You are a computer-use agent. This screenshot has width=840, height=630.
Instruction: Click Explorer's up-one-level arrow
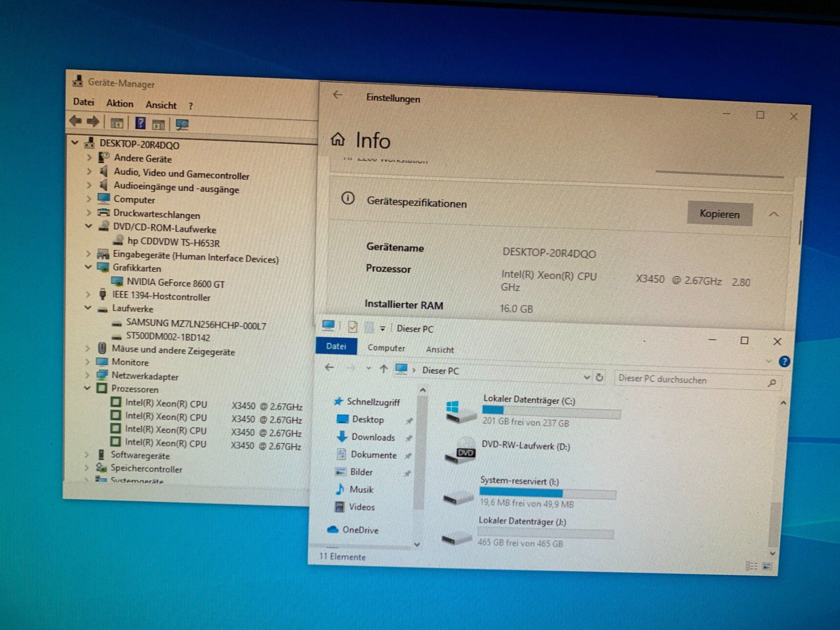(x=384, y=369)
